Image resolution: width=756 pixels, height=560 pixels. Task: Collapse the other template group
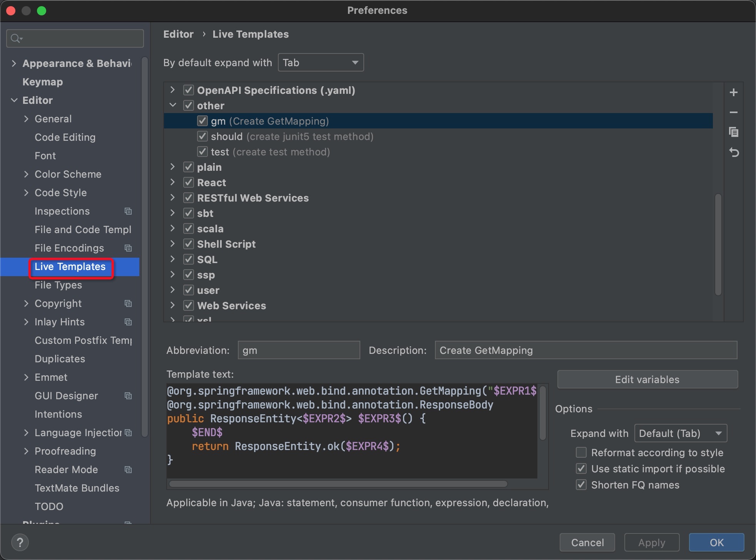[x=173, y=105]
